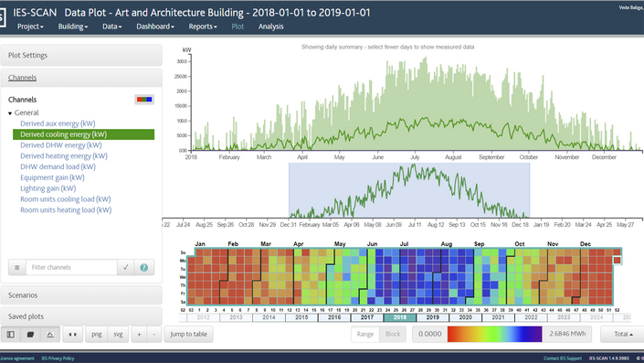Select Room units heating load (kW) channel
The width and height of the screenshot is (644, 363).
coord(66,209)
